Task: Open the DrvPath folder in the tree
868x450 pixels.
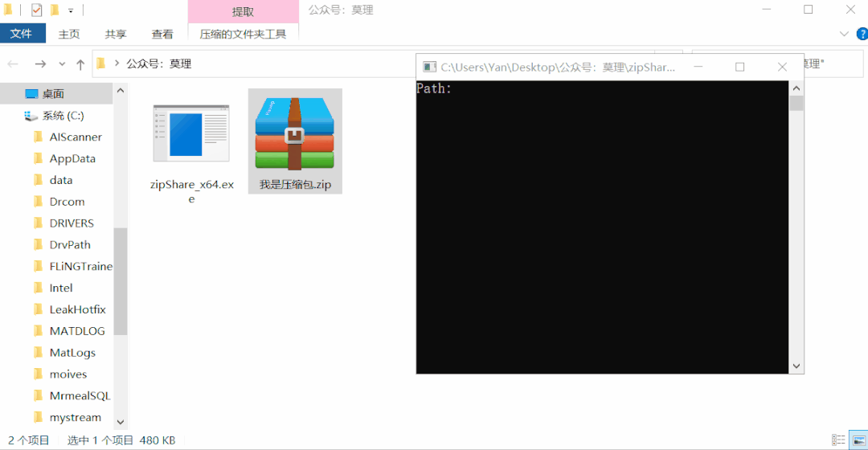Action: (70, 244)
